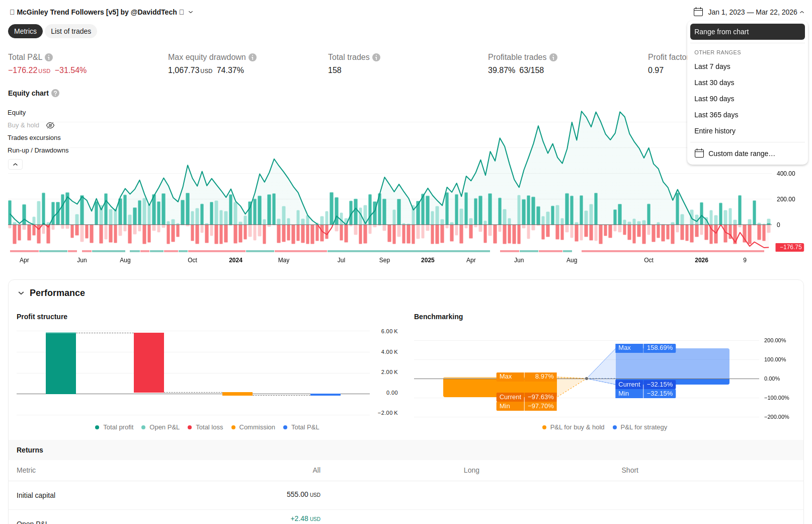The height and width of the screenshot is (524, 812).
Task: Toggle Run-up / Drawdowns series in legend
Action: coord(38,151)
